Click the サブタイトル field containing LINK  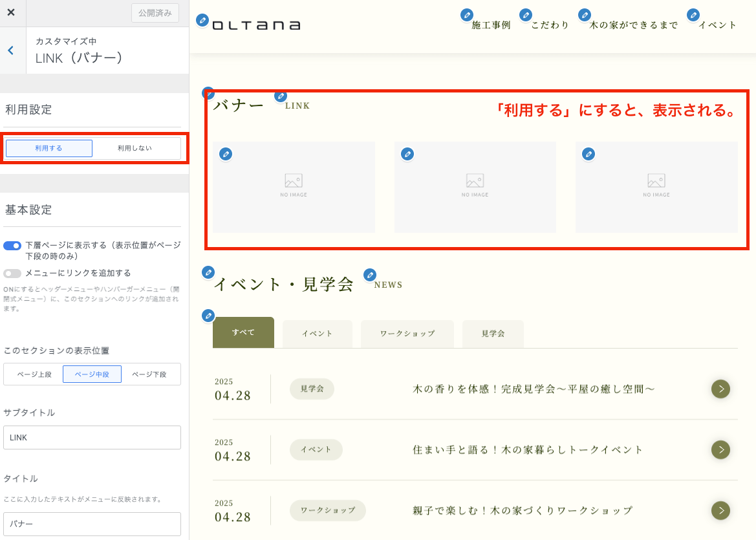(92, 437)
